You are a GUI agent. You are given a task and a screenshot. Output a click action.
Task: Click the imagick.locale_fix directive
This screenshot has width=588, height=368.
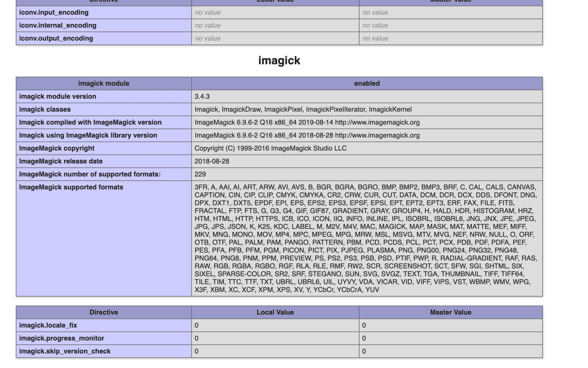48,325
